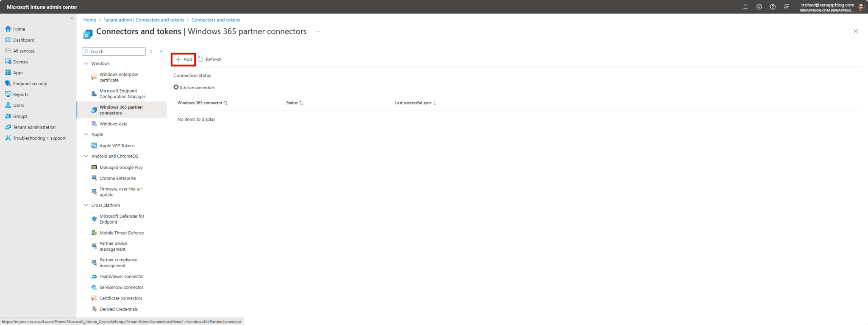This screenshot has height=325, width=868.
Task: Click the All services list icon
Action: [x=8, y=51]
